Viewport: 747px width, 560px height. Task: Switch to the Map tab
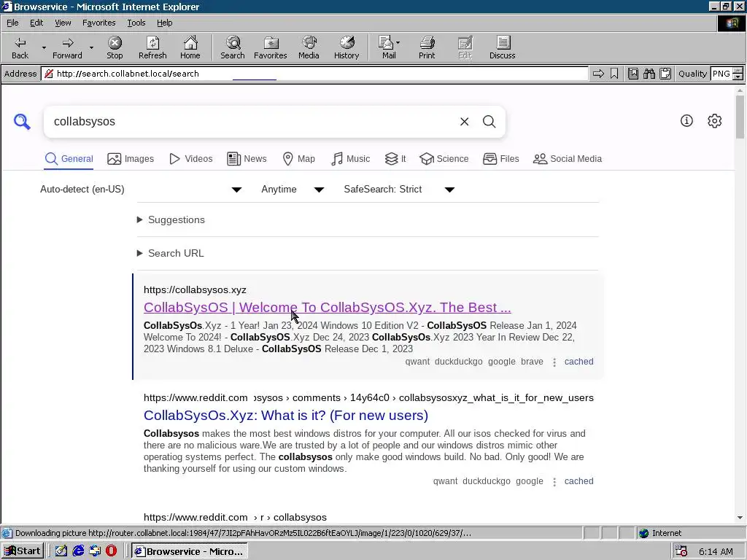pos(298,158)
